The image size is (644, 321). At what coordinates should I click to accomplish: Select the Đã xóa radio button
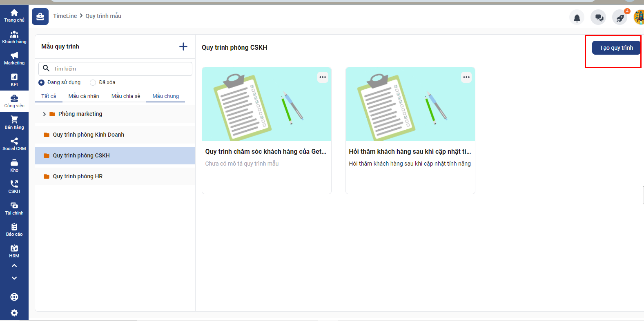93,82
